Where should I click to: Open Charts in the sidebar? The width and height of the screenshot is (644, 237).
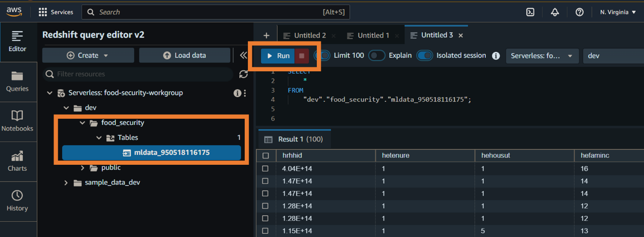tap(18, 161)
